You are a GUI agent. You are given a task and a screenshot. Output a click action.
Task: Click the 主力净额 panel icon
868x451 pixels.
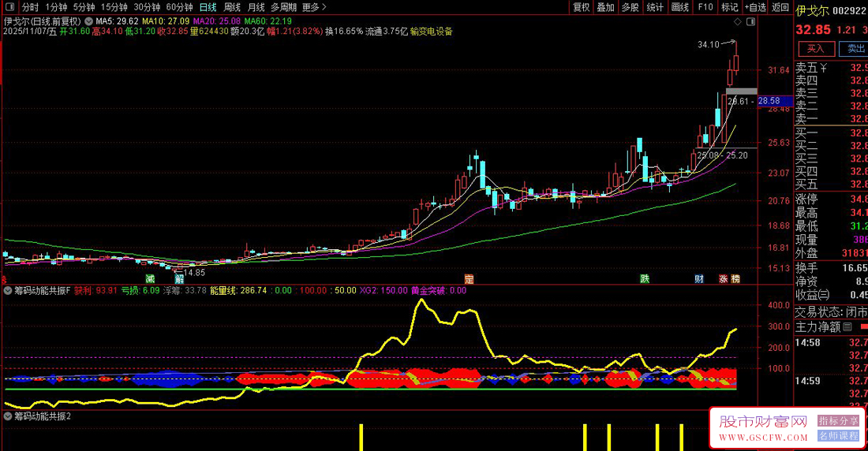click(848, 326)
